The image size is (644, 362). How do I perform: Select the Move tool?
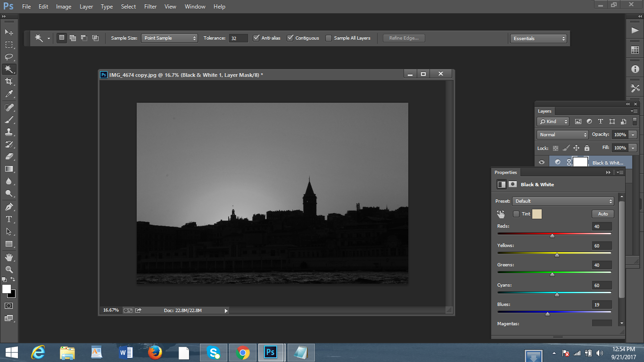pyautogui.click(x=9, y=32)
